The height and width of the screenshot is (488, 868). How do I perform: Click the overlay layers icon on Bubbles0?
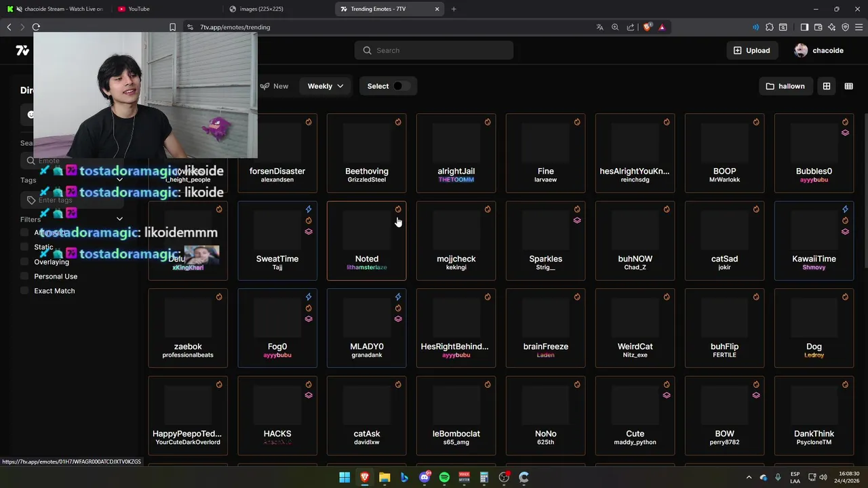(x=845, y=133)
